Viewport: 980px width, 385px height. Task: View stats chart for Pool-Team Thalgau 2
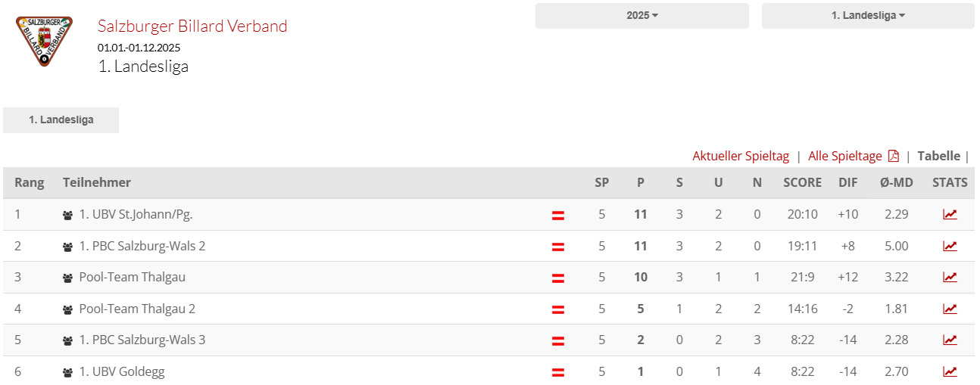tap(950, 309)
